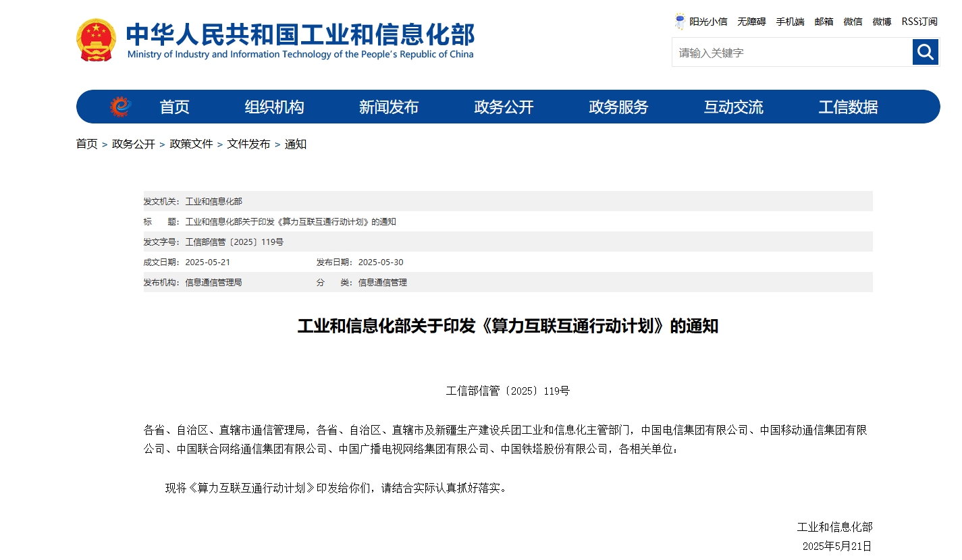This screenshot has height=560, width=962.
Task: Select the 发布日期 value 2025-05-30
Action: [381, 262]
